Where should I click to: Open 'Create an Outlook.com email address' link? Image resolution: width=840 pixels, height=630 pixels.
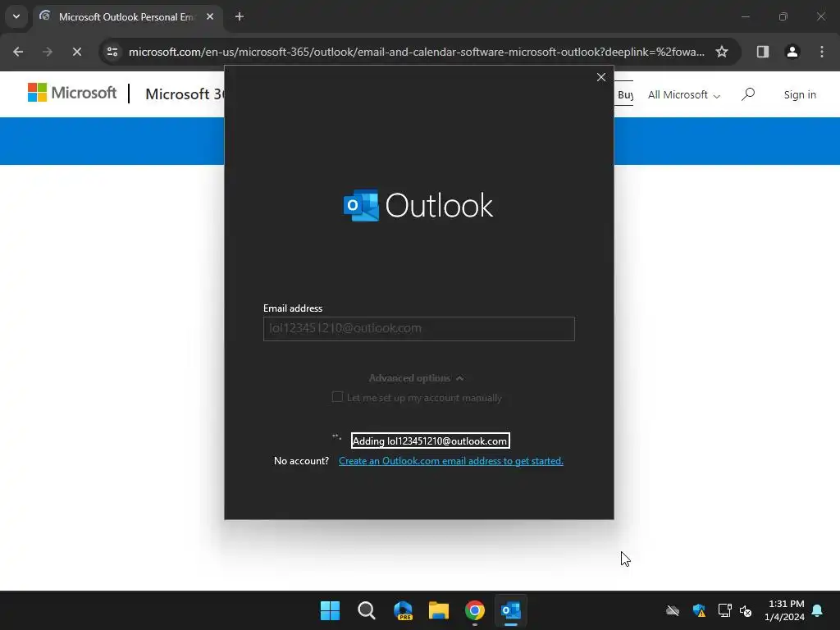(451, 461)
